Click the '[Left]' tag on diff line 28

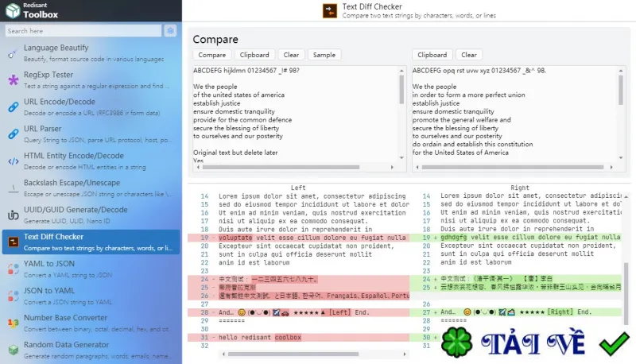tap(340, 312)
